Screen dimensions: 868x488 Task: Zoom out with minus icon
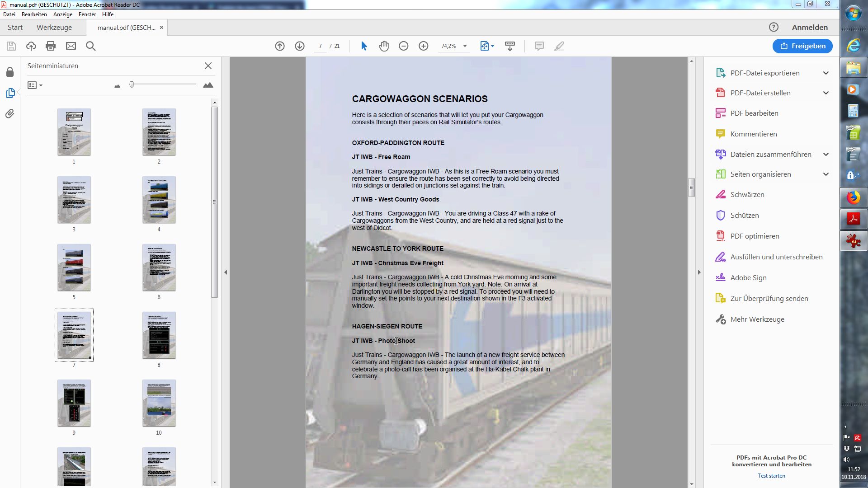pos(404,46)
